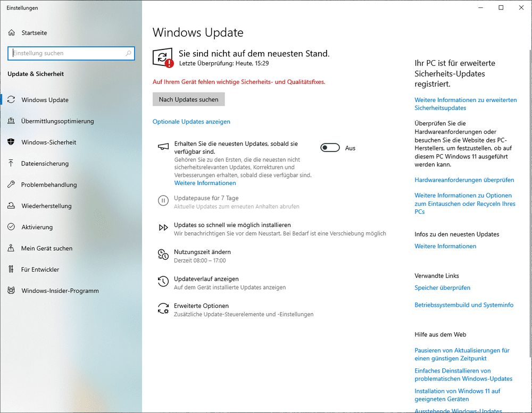Toggle the newest-updates switch labeled Aus

click(x=330, y=148)
